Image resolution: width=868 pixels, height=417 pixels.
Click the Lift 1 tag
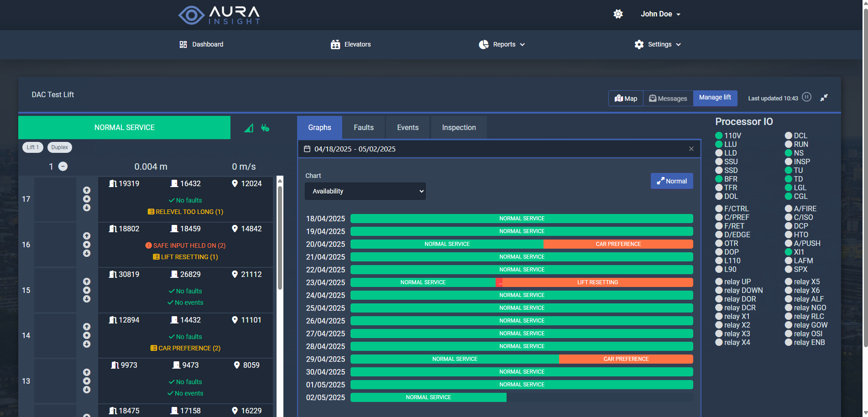[x=33, y=147]
